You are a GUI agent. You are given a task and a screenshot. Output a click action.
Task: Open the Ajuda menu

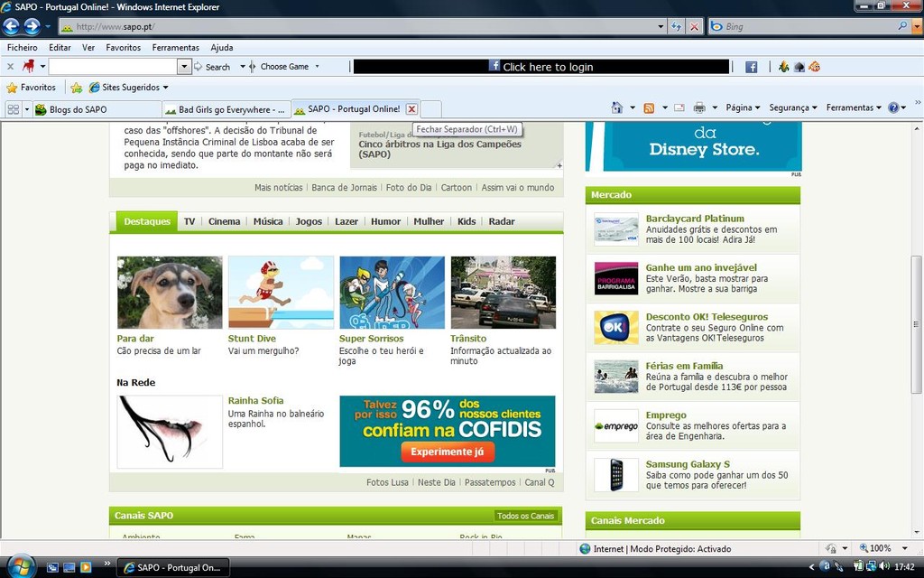point(222,48)
